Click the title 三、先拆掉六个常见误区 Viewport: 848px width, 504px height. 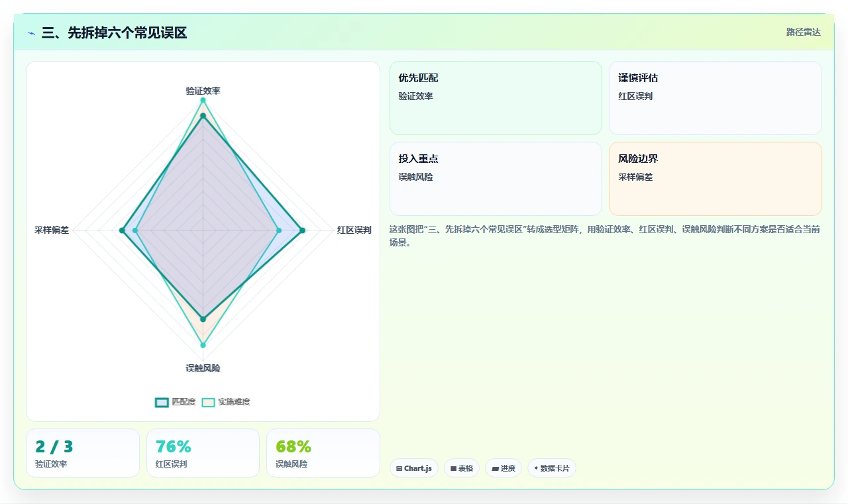click(114, 32)
